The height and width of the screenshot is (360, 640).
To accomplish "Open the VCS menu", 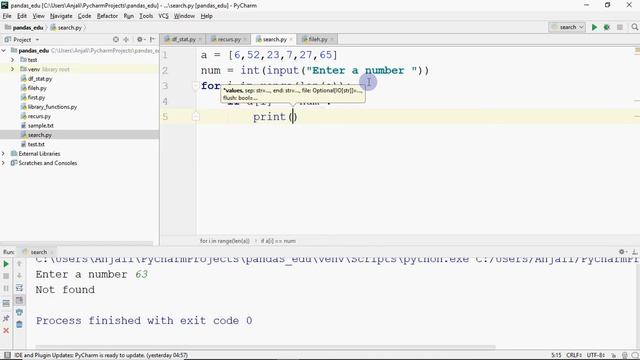I will coord(163,16).
